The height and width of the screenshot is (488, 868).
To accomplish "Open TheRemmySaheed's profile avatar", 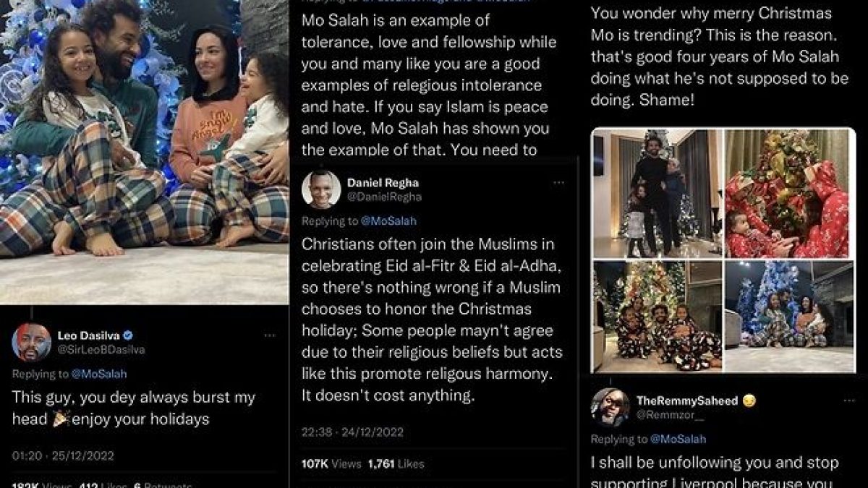I will pos(610,407).
